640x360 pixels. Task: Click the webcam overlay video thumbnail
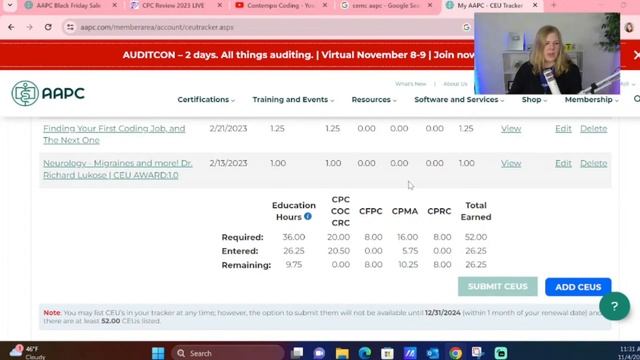pos(547,53)
